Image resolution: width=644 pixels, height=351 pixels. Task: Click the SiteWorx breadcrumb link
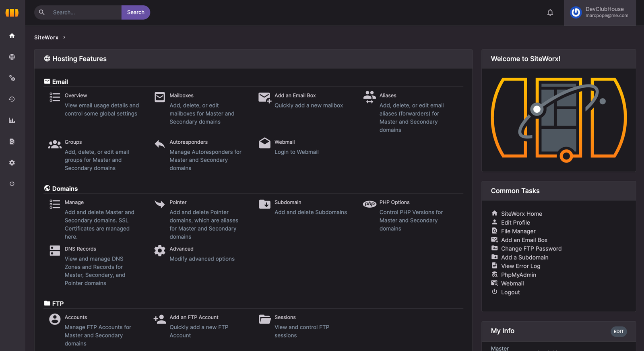[46, 37]
